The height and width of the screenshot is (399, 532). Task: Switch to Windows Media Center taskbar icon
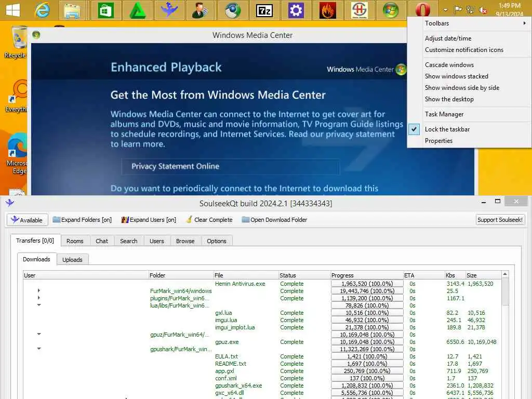click(391, 10)
